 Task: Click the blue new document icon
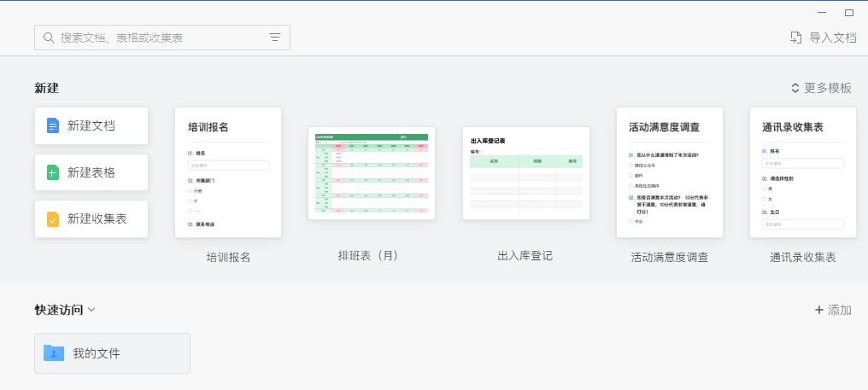(53, 125)
